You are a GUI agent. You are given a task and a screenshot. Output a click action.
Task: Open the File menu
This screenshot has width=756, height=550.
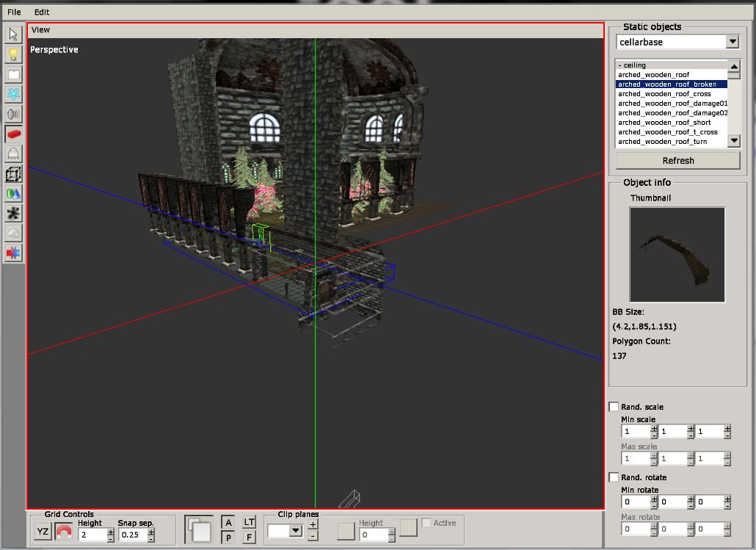click(14, 12)
